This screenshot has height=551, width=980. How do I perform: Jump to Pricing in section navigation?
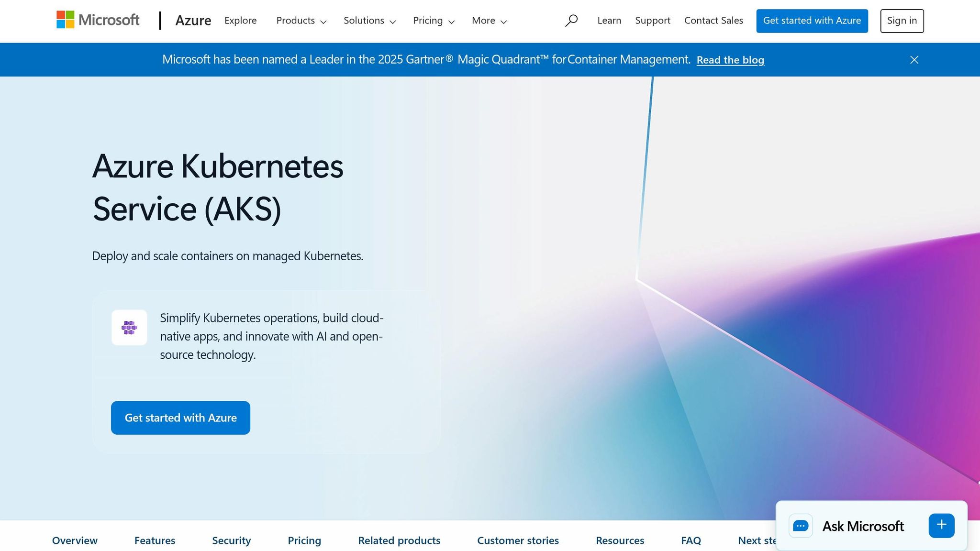[x=304, y=540]
